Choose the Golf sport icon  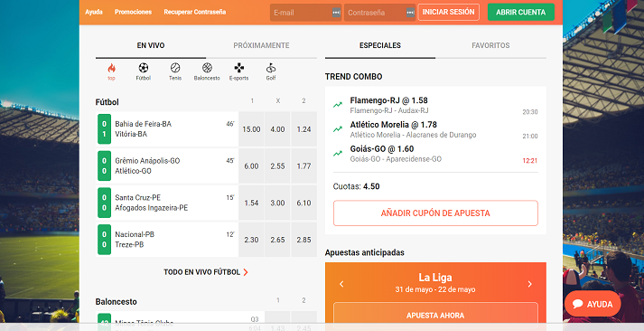click(271, 68)
